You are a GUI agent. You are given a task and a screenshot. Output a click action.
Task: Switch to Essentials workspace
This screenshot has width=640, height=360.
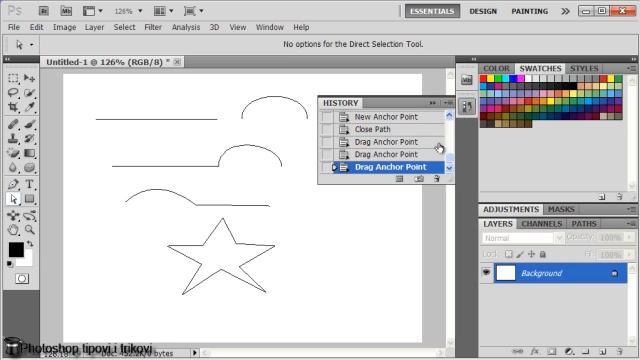pos(432,11)
